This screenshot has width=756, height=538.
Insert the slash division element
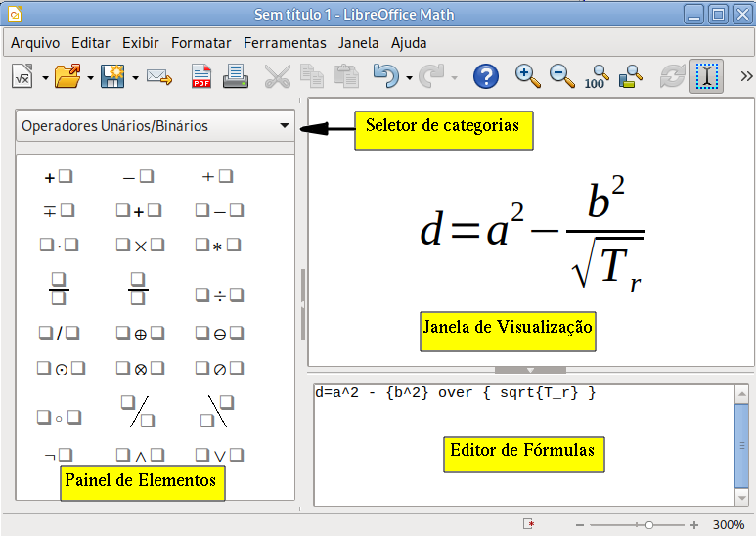coord(59,334)
